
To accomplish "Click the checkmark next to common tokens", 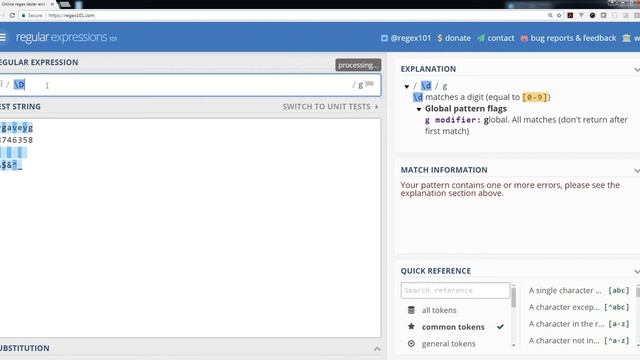I will 500,327.
